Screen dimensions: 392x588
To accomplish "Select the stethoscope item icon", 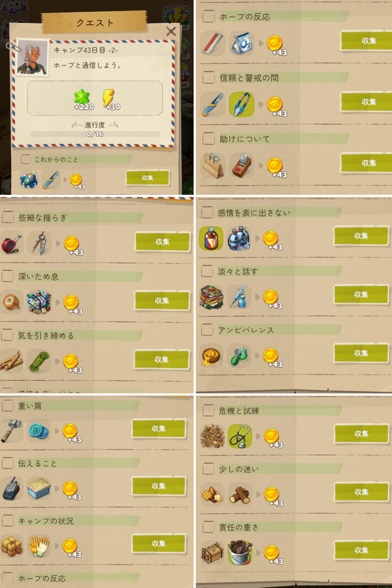I will [x=240, y=436].
